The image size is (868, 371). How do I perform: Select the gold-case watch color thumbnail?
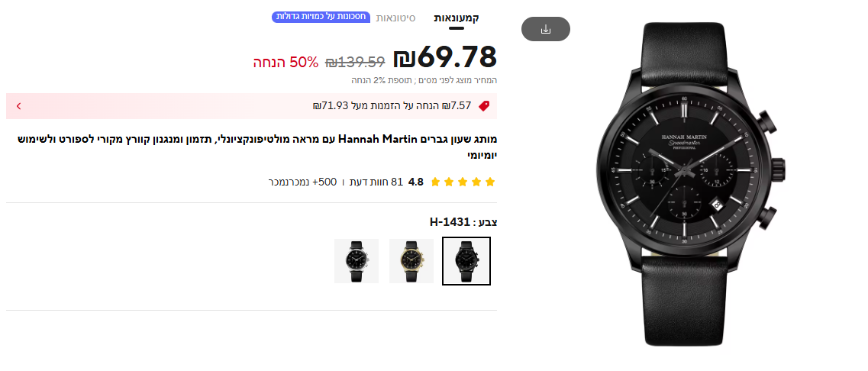coord(411,261)
